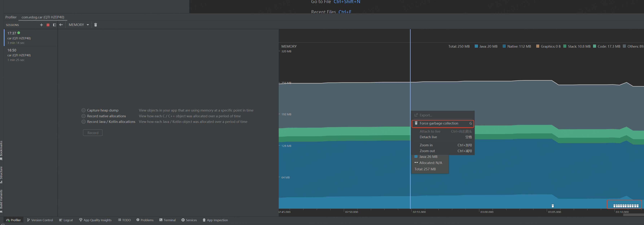Click the cluster of GC markers near 03:10
Screen dimensions: 644x225
[626, 206]
